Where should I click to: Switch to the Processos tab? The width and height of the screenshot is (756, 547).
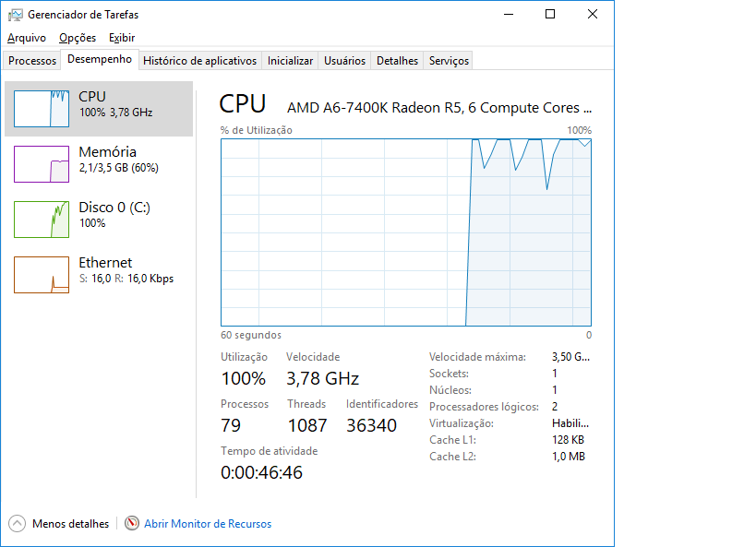[32, 61]
